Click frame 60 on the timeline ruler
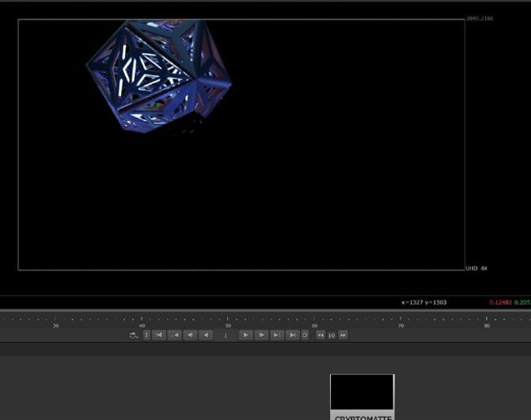 tap(315, 321)
